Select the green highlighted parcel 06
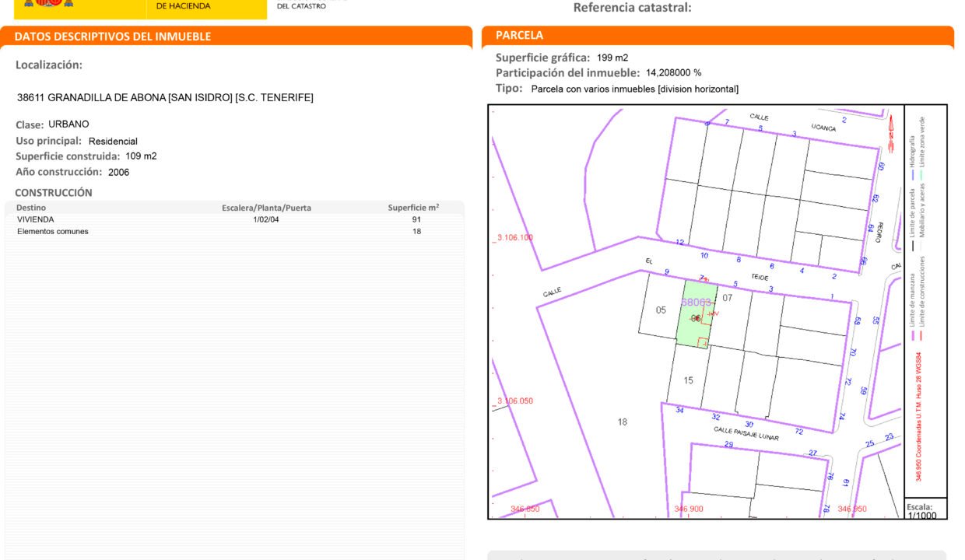965x560 pixels. click(x=696, y=312)
